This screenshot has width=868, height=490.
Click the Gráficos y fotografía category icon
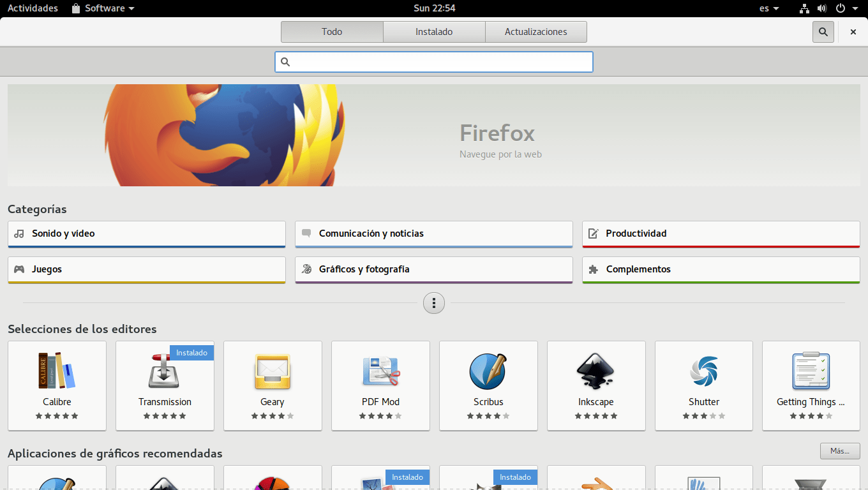[x=306, y=269]
